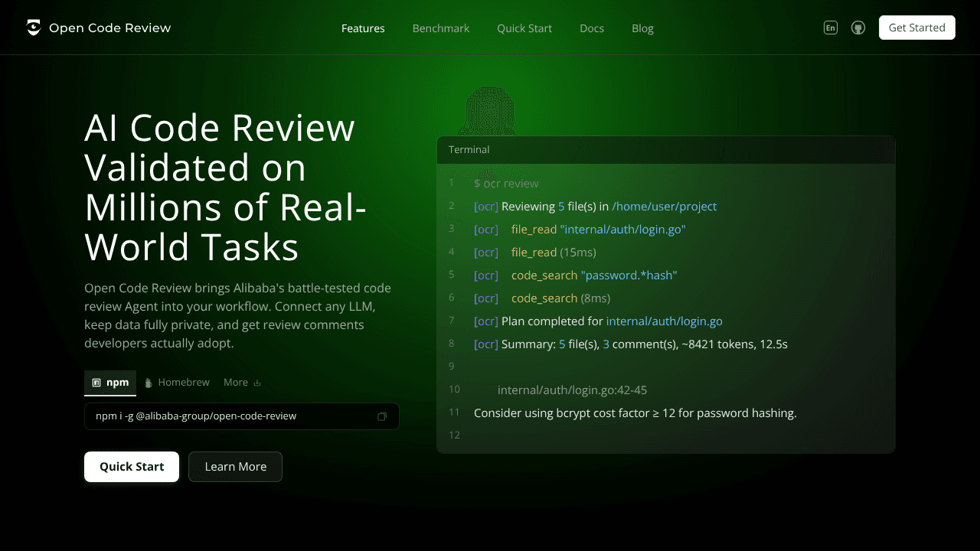Click the Open Code Review shield logo
The width and height of the screenshot is (980, 551).
click(x=33, y=28)
